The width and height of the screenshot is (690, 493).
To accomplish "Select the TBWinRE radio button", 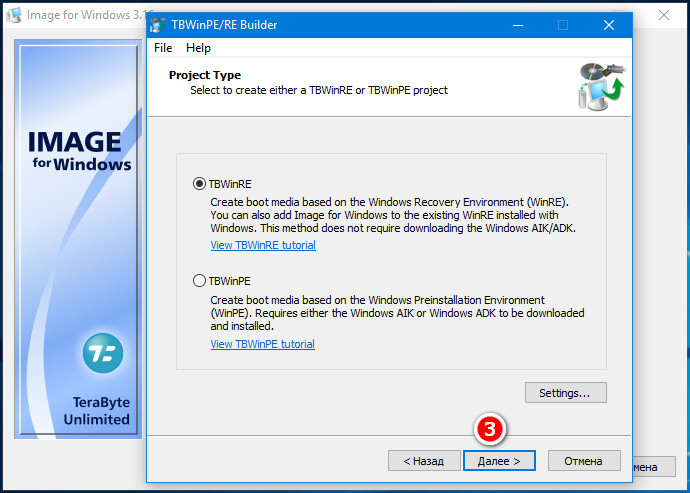I will click(199, 184).
